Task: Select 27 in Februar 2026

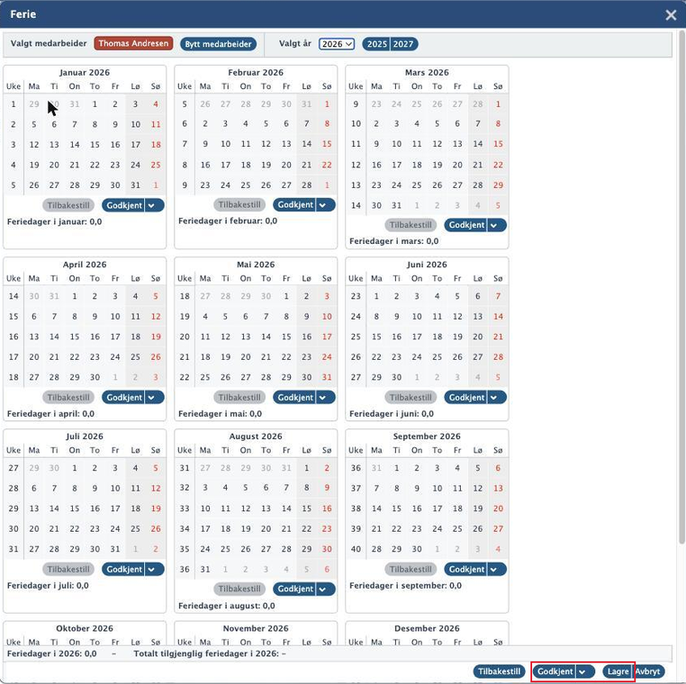Action: pyautogui.click(x=286, y=185)
